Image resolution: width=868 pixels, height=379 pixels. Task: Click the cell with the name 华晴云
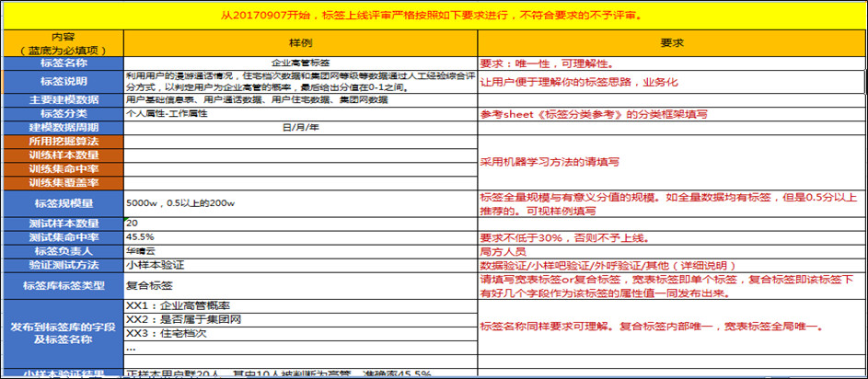(301, 252)
